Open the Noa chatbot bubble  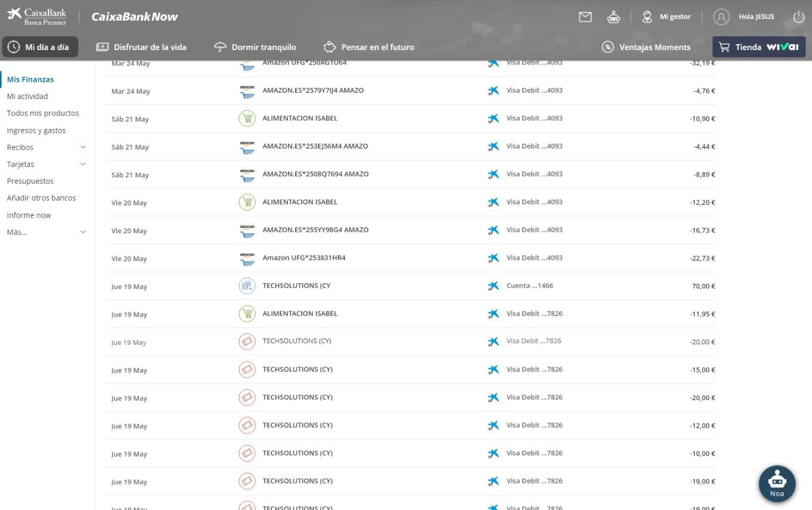[776, 484]
